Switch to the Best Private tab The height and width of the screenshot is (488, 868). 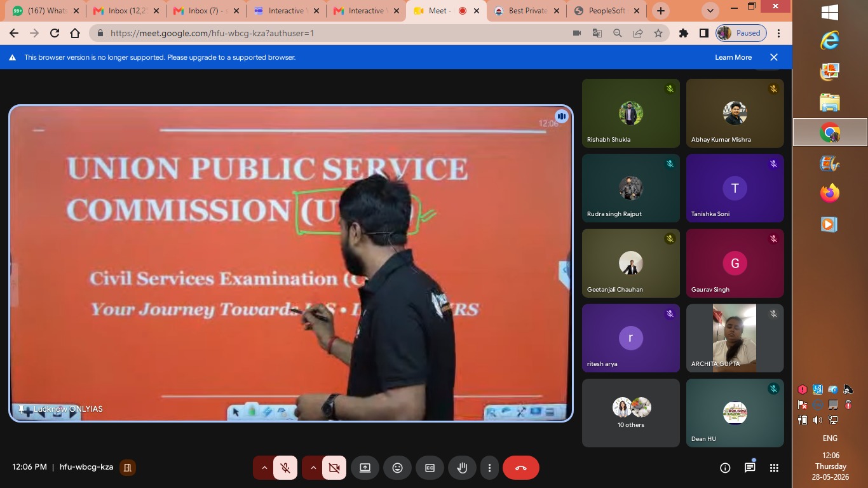click(x=527, y=11)
